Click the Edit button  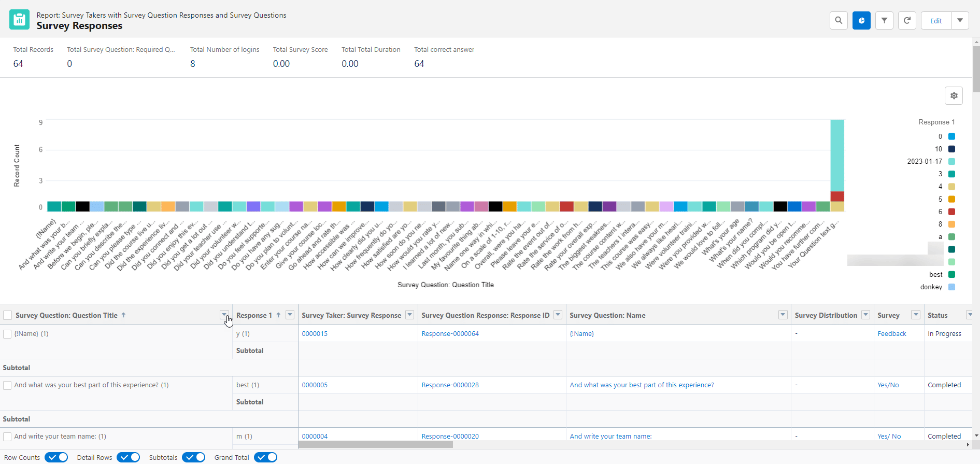tap(936, 21)
